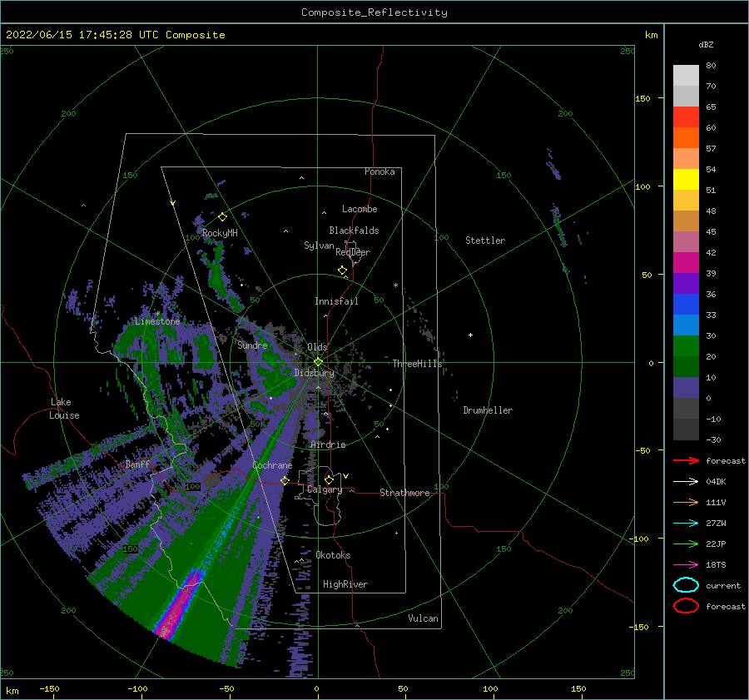Click the Okotoks city label
The image size is (749, 700).
pyautogui.click(x=333, y=555)
